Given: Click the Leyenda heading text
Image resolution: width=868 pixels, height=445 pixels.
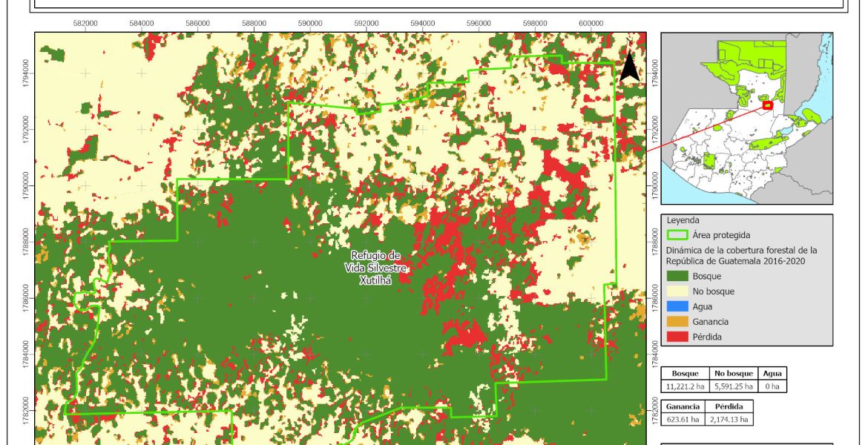Looking at the screenshot, I should tap(683, 220).
